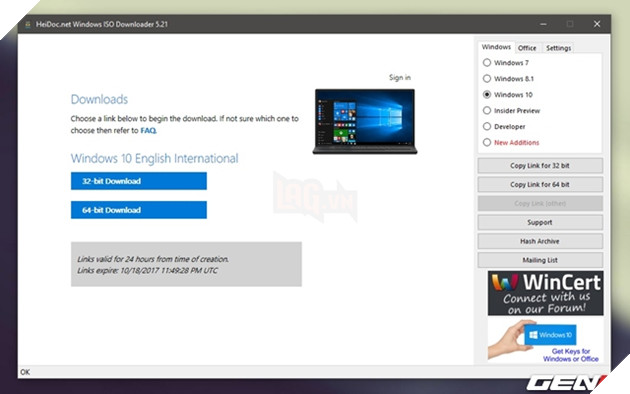Open the Office tab

point(527,48)
